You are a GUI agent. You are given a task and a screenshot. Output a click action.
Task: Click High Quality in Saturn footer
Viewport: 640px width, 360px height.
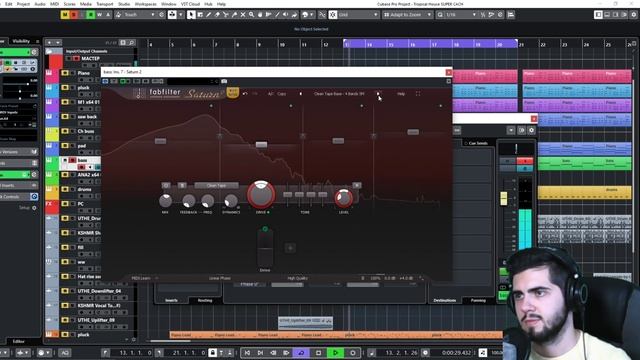click(x=298, y=278)
